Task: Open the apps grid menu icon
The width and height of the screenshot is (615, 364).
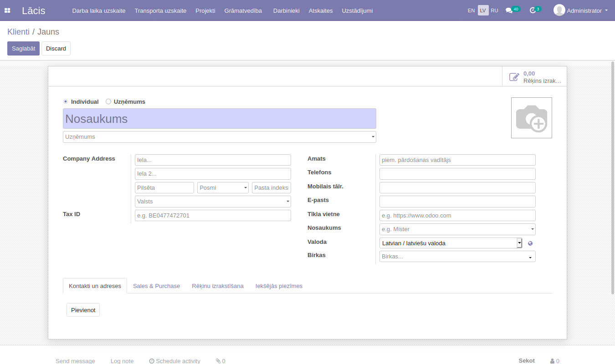Action: [x=7, y=10]
